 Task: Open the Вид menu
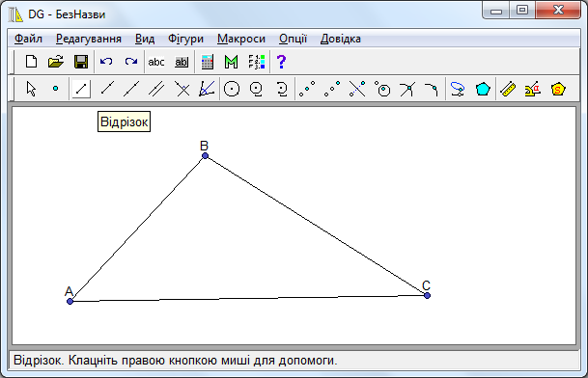[x=145, y=39]
